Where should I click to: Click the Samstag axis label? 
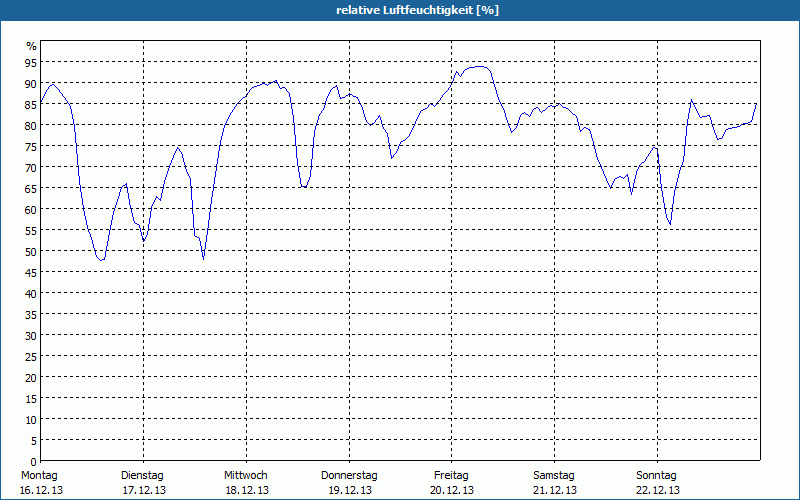click(554, 475)
